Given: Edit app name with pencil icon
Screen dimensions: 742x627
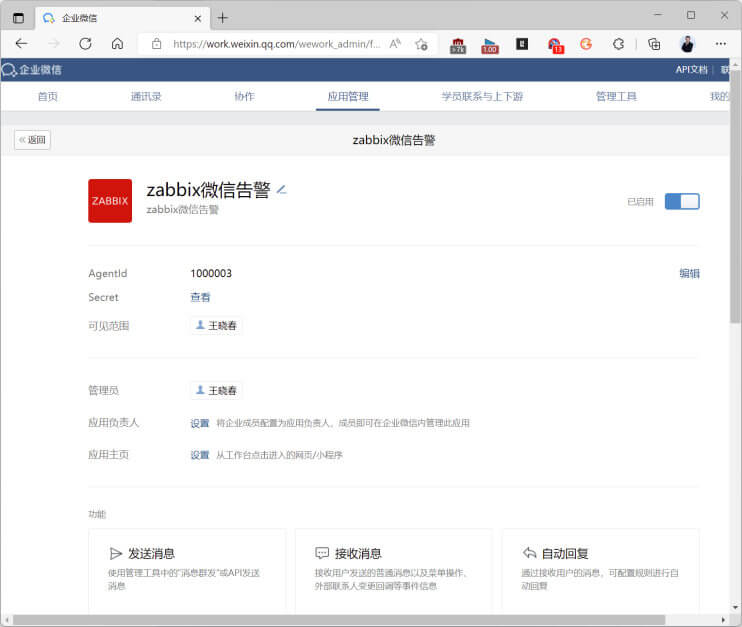Looking at the screenshot, I should pos(282,190).
